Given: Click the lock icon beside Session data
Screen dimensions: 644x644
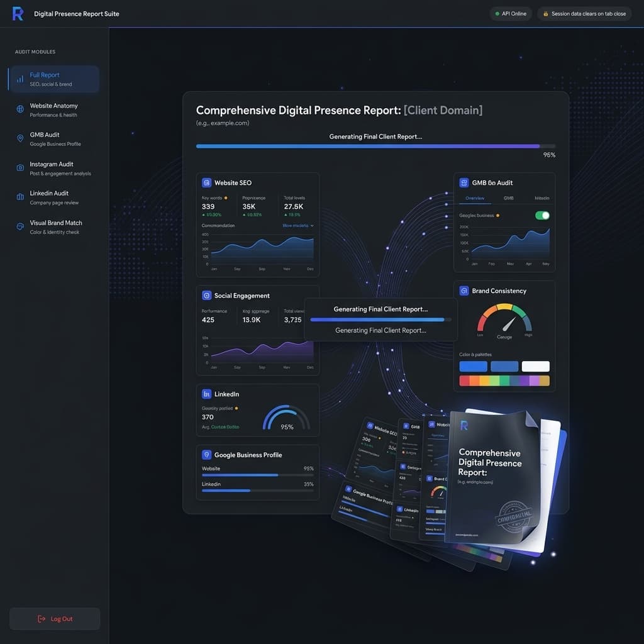Looking at the screenshot, I should pyautogui.click(x=545, y=14).
